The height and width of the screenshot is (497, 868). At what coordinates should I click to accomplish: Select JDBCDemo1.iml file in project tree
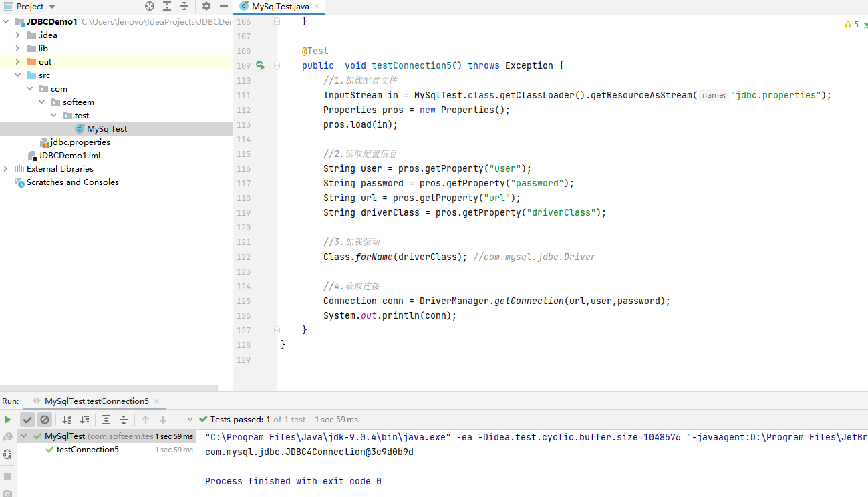[x=69, y=155]
